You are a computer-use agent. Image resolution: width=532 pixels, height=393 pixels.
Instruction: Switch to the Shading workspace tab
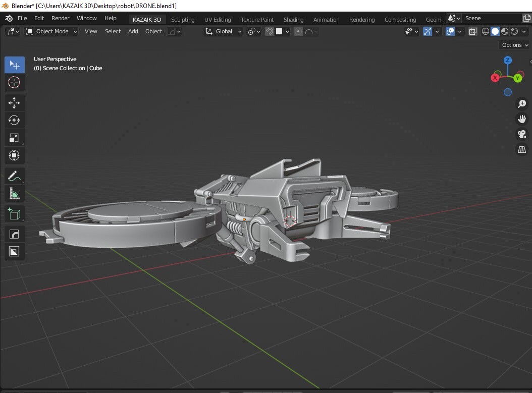[x=293, y=19]
